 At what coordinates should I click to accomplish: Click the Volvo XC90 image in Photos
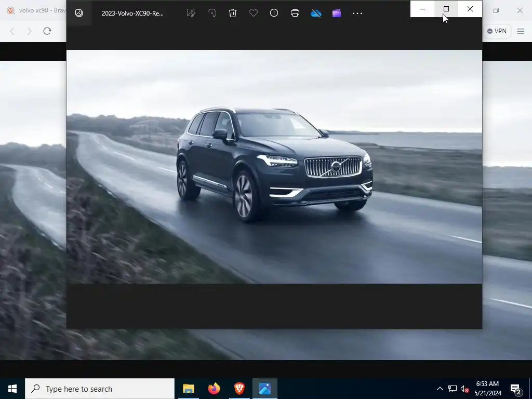coord(274,167)
